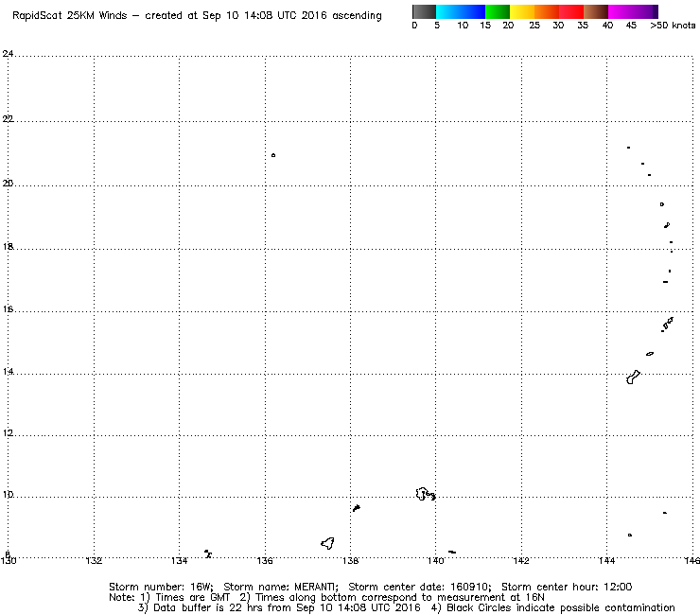This screenshot has width=700, height=615.
Task: Click the longitude label 138
Action: click(x=350, y=561)
